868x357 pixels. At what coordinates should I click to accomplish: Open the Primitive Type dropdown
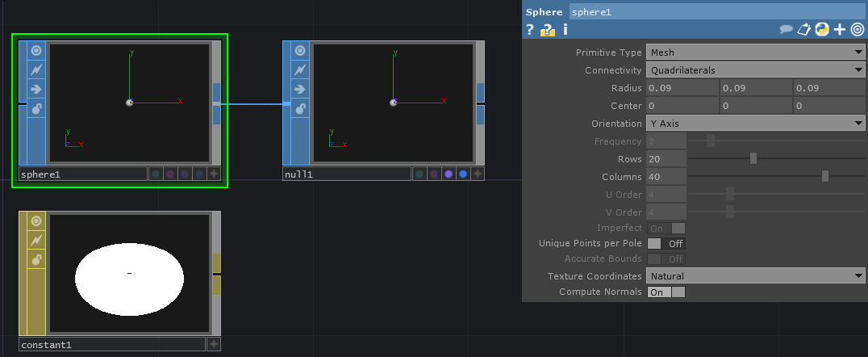[x=755, y=52]
